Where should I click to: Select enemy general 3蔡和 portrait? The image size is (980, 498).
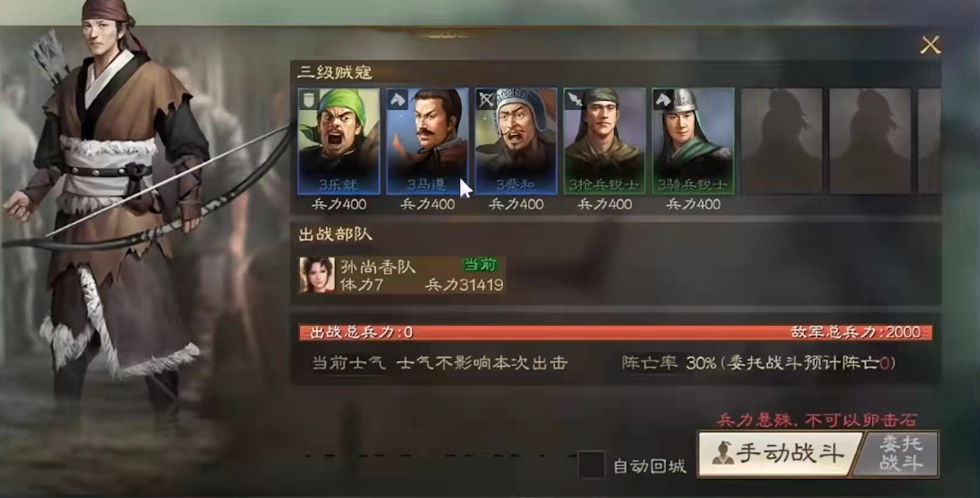[516, 141]
